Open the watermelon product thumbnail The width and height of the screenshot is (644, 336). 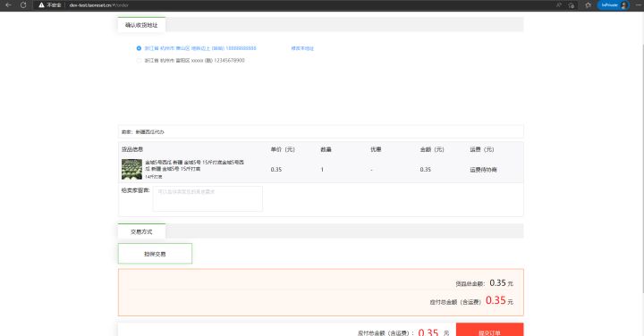(x=131, y=169)
